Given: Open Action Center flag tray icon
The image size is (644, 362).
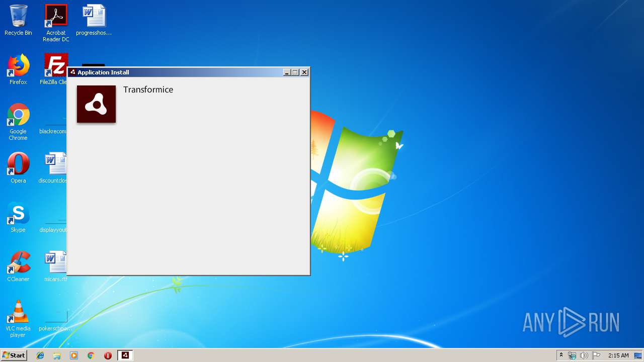Looking at the screenshot, I should click(596, 355).
